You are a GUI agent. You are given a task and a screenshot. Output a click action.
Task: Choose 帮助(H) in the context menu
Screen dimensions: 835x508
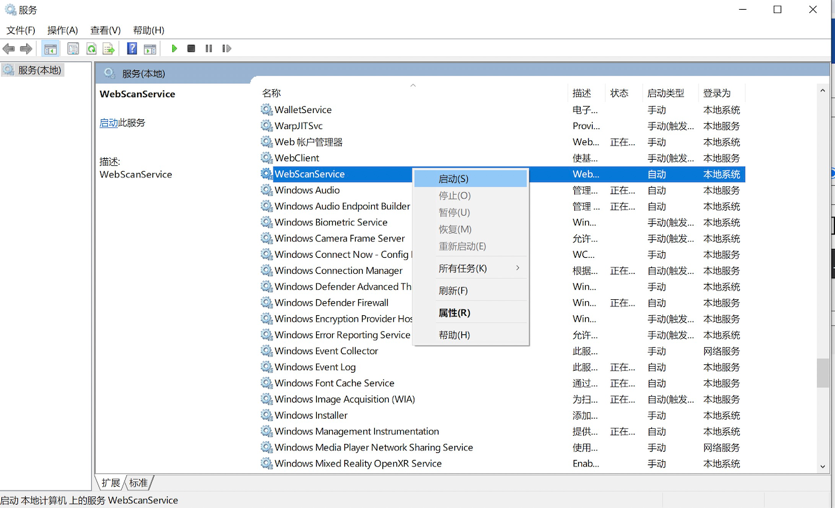point(471,335)
